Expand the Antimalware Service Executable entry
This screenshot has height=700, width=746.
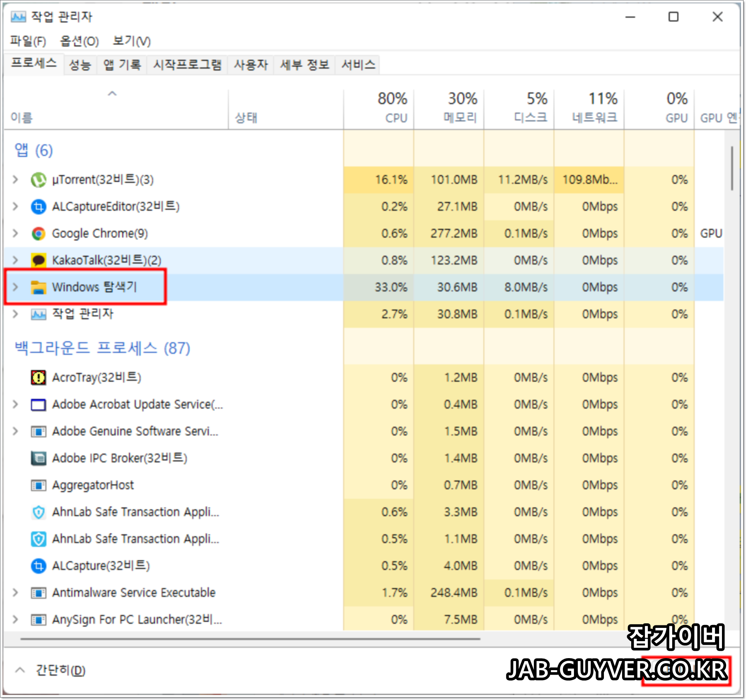(15, 593)
